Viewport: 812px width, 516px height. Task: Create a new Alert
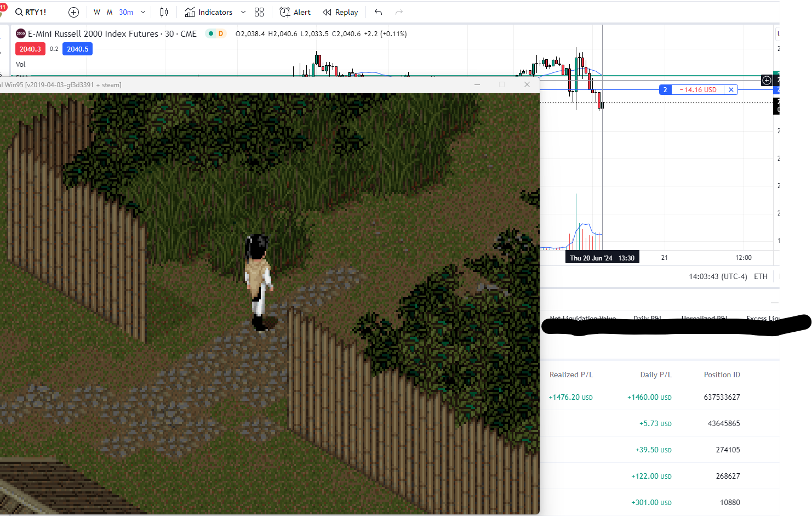(x=295, y=12)
